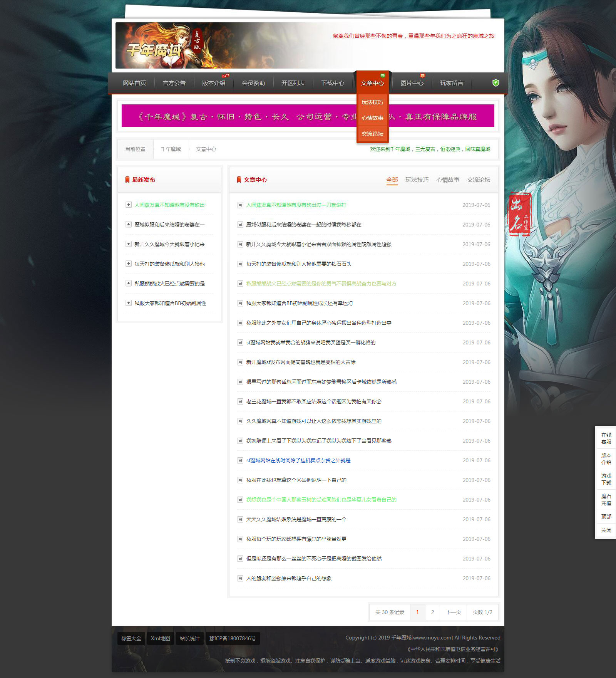This screenshot has width=616, height=678.
Task: Switch to the 玩法技巧 article filter tab
Action: [x=417, y=180]
